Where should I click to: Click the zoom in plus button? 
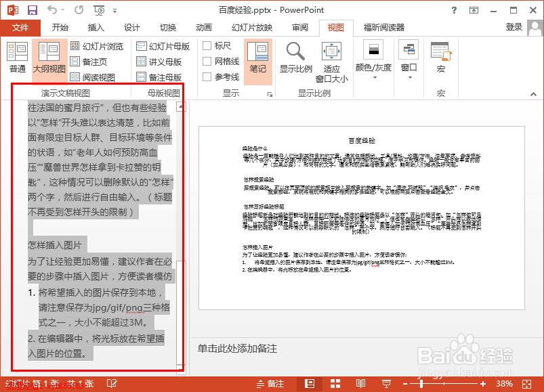click(x=482, y=384)
